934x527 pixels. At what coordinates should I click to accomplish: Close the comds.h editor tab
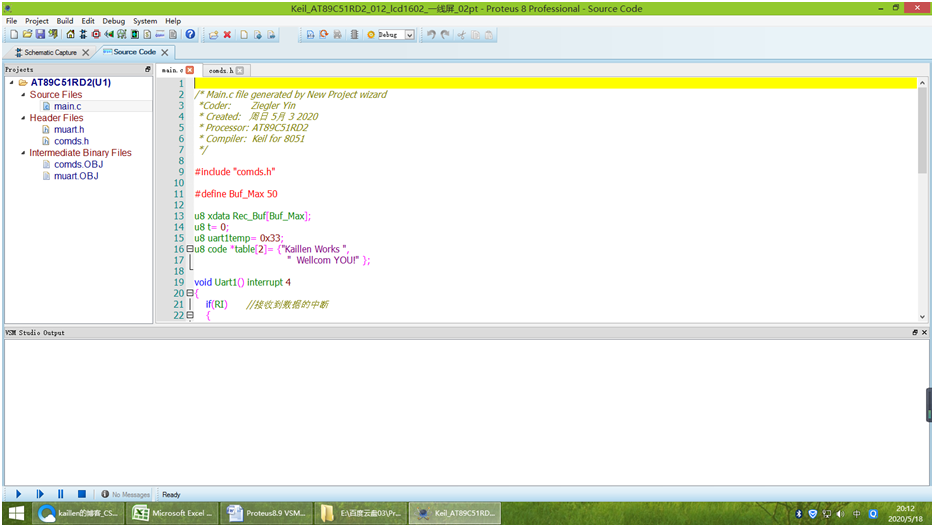click(x=239, y=70)
